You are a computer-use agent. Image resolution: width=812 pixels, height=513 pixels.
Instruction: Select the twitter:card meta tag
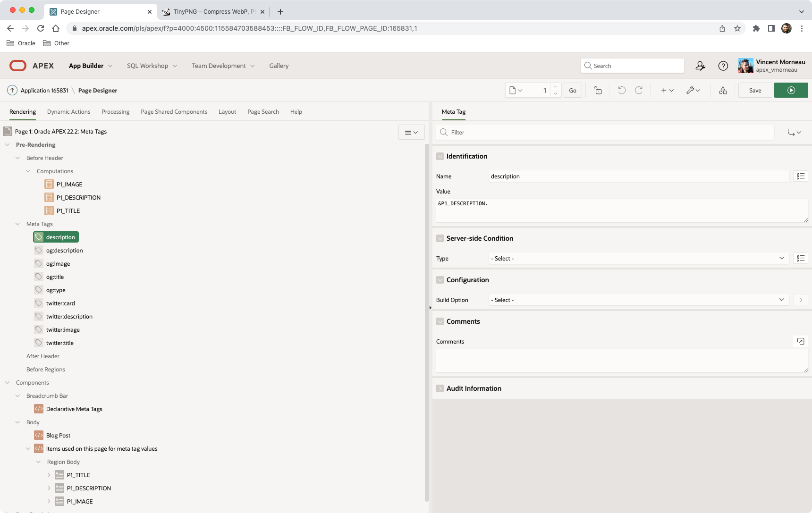tap(60, 303)
